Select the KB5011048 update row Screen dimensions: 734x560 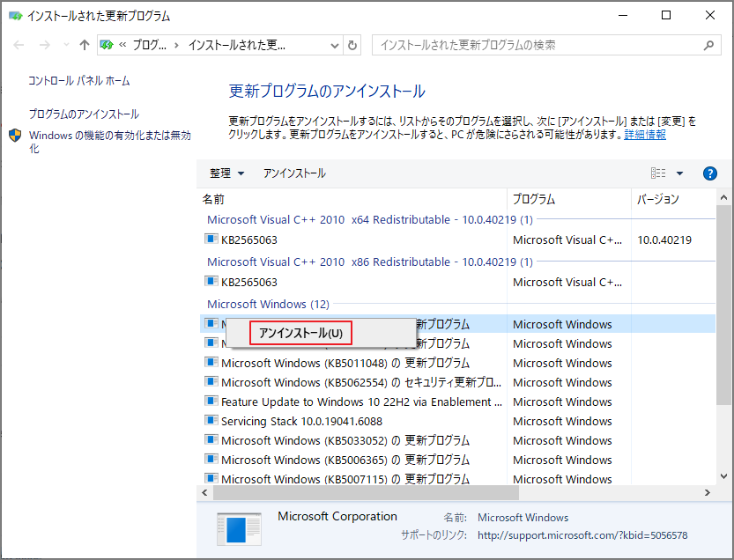[x=458, y=363]
